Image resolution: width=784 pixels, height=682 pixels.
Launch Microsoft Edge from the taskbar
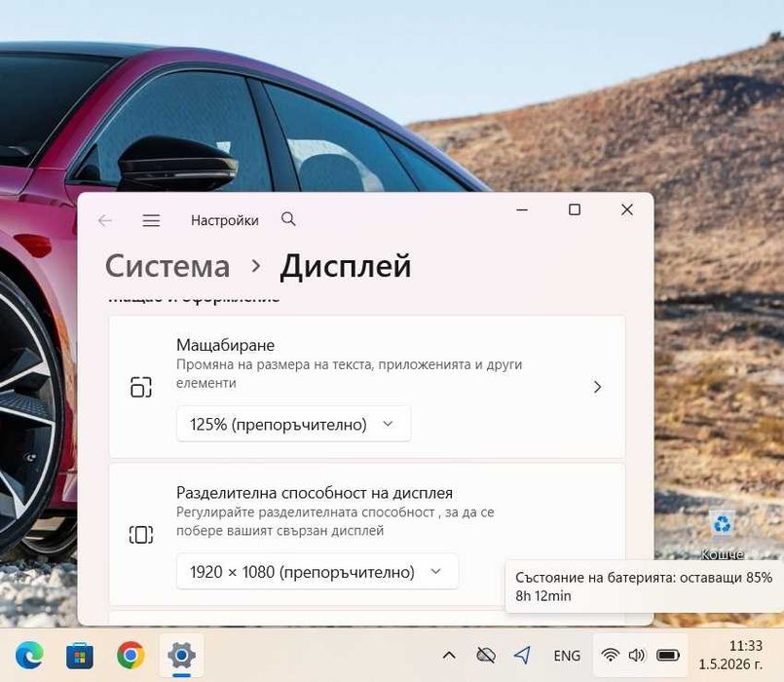30,655
